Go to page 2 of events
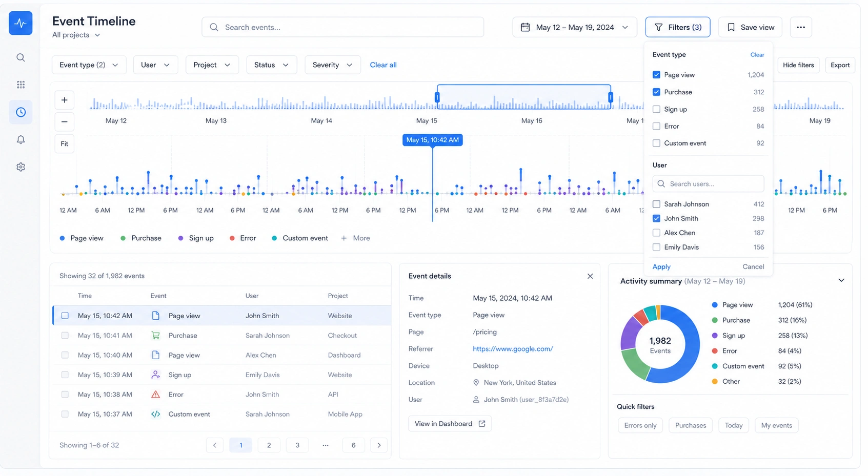 (x=269, y=445)
